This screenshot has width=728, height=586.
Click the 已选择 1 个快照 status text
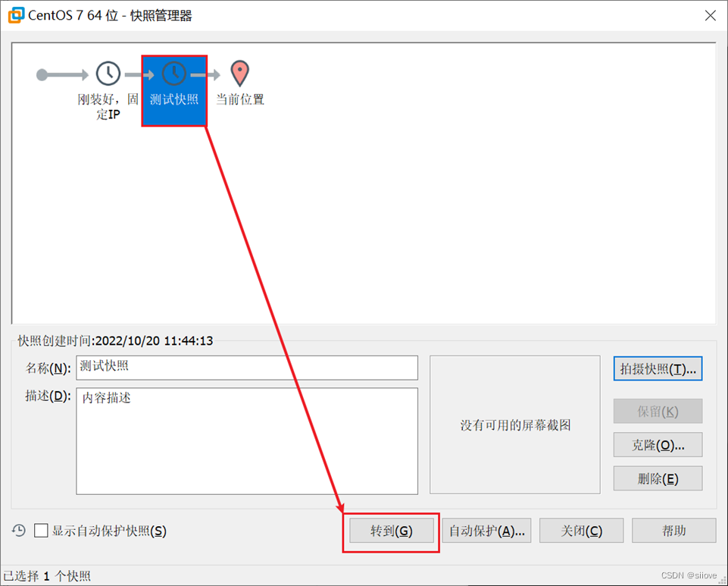[48, 576]
